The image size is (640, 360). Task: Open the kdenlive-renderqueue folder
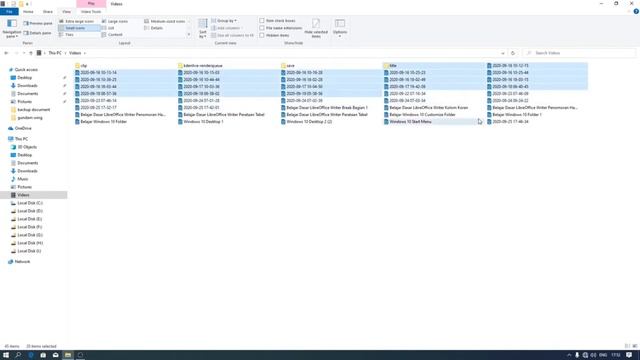click(200, 65)
